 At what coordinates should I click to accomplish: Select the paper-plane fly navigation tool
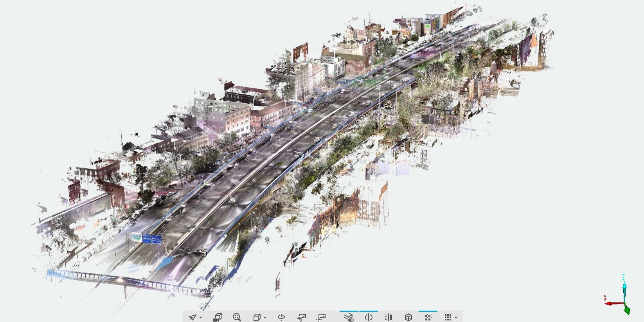coord(192,317)
